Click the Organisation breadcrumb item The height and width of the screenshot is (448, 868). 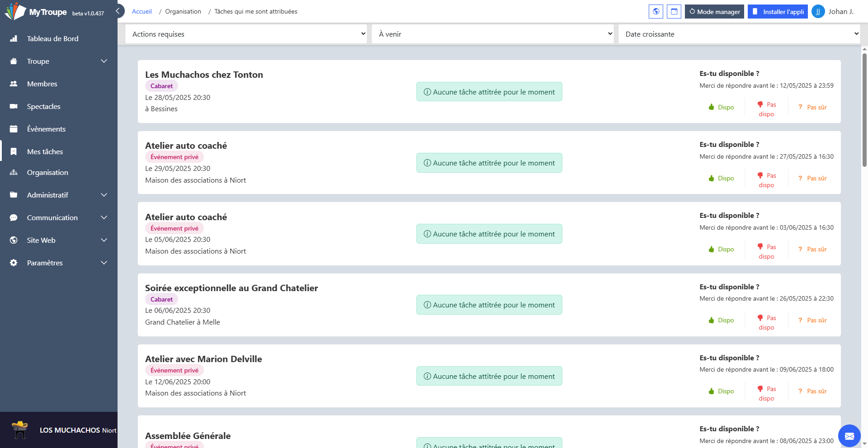pos(183,11)
